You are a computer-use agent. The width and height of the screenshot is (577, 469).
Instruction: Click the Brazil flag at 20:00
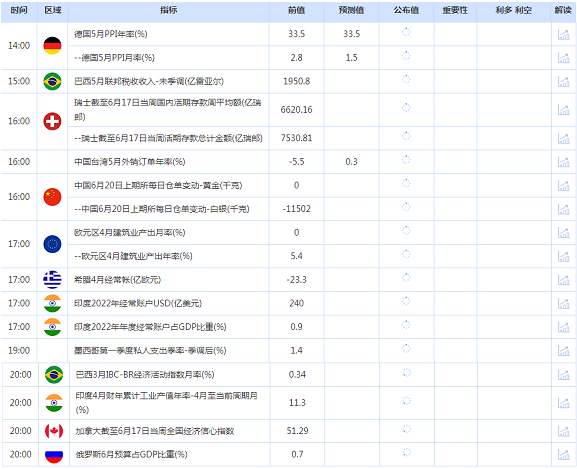(54, 374)
